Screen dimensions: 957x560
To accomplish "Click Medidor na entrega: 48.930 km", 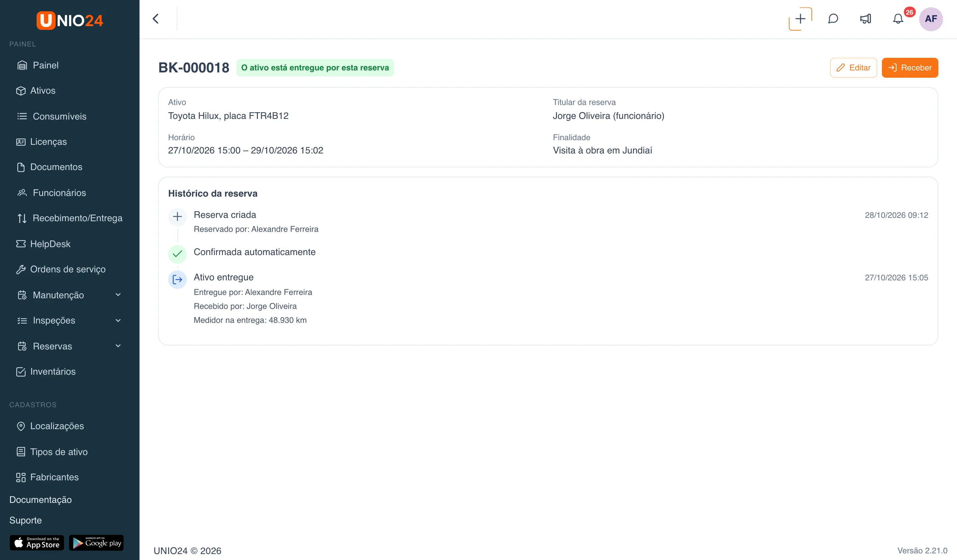I will tap(250, 320).
